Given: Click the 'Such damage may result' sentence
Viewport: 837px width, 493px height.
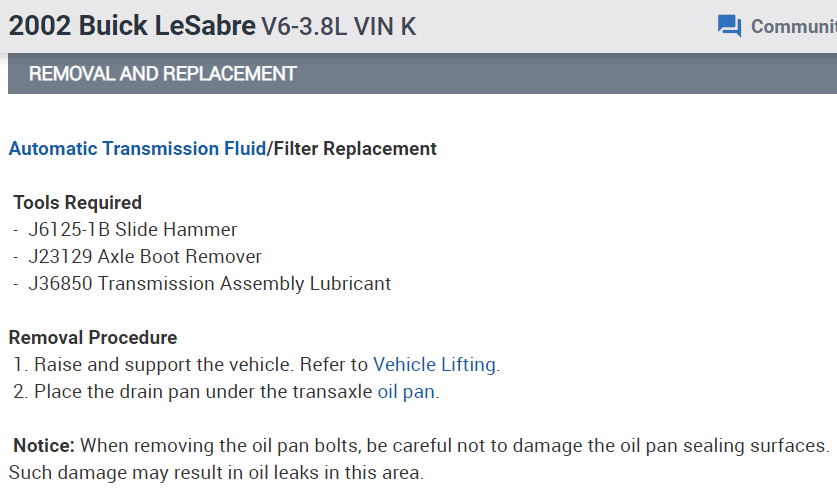Looking at the screenshot, I should tap(215, 471).
